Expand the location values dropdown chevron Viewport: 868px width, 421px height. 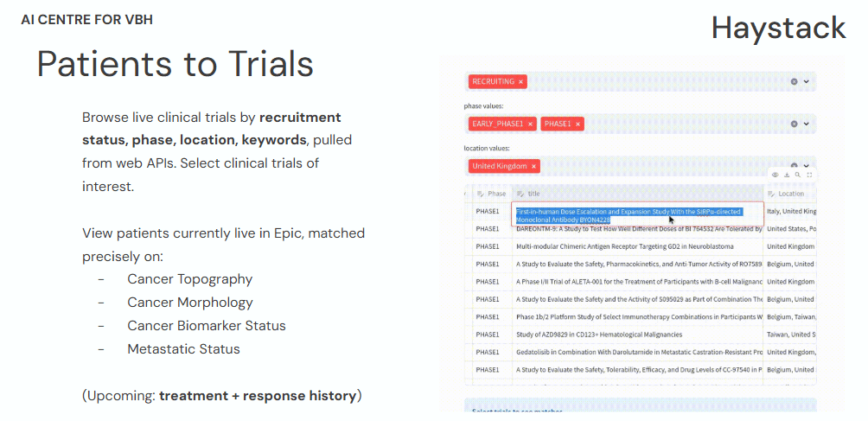(806, 165)
